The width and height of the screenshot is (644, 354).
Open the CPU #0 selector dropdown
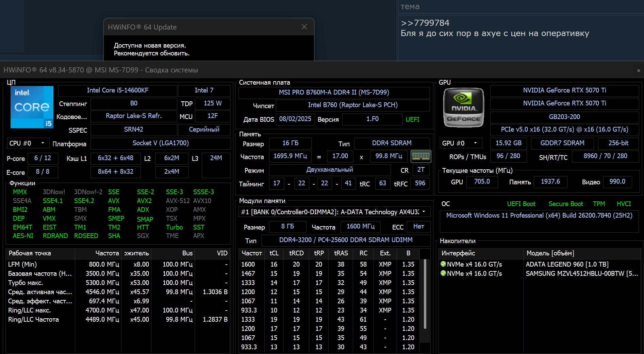[28, 143]
